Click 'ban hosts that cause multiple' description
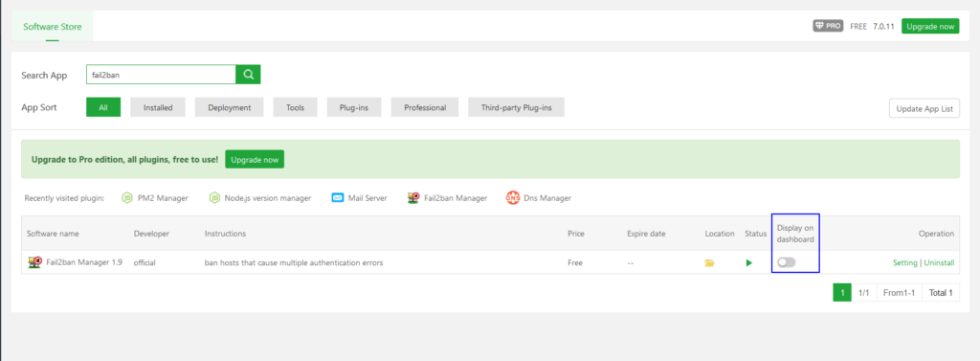The height and width of the screenshot is (361, 980). (x=294, y=262)
